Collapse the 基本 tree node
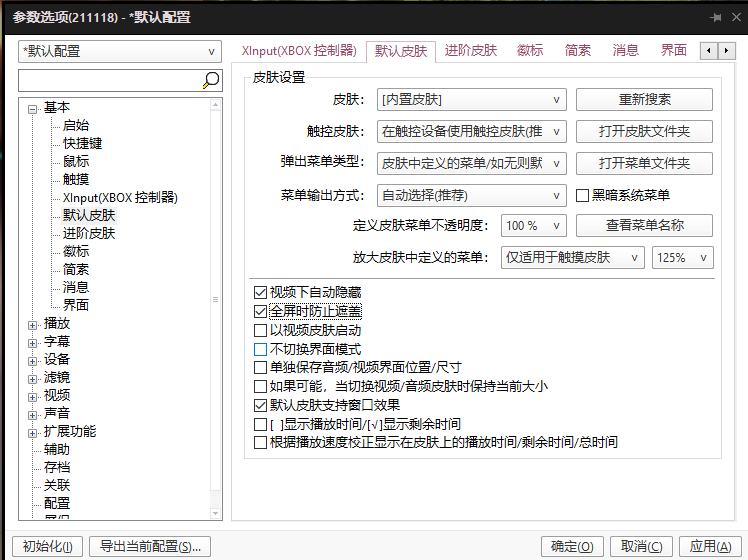 click(32, 109)
